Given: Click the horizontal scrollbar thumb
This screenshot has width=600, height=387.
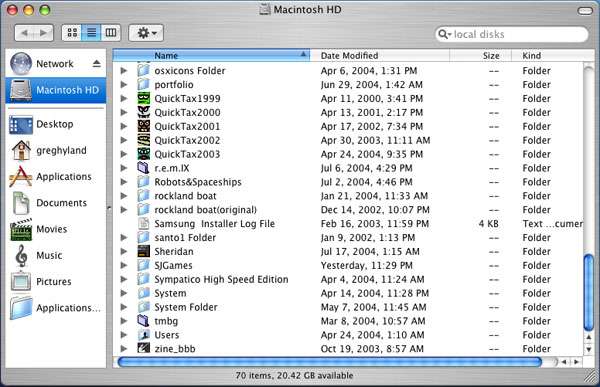Looking at the screenshot, I should point(329,362).
